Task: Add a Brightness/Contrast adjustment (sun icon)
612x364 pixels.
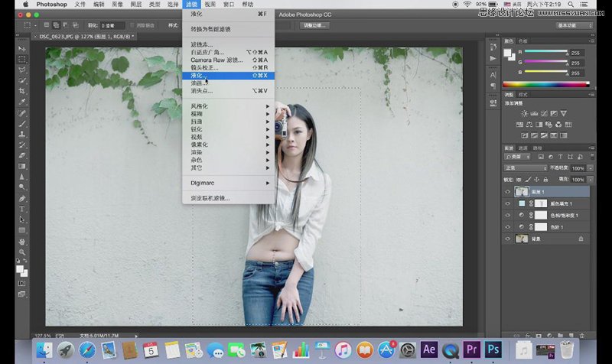Action: click(x=525, y=113)
